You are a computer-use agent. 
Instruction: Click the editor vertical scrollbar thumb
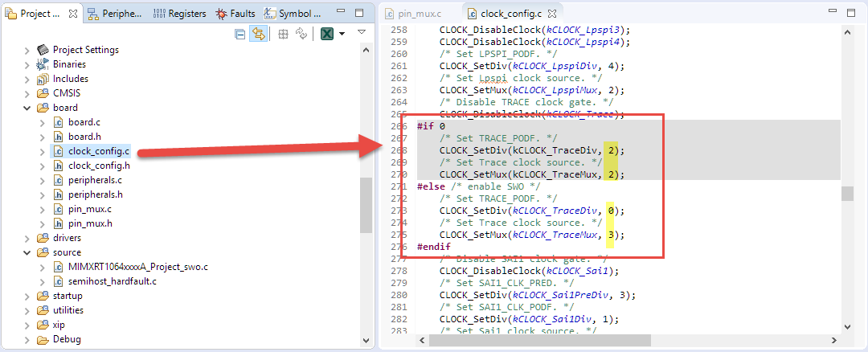tap(846, 194)
